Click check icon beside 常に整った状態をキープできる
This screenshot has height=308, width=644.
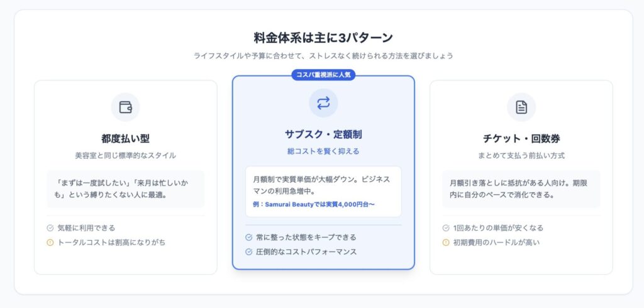point(248,237)
